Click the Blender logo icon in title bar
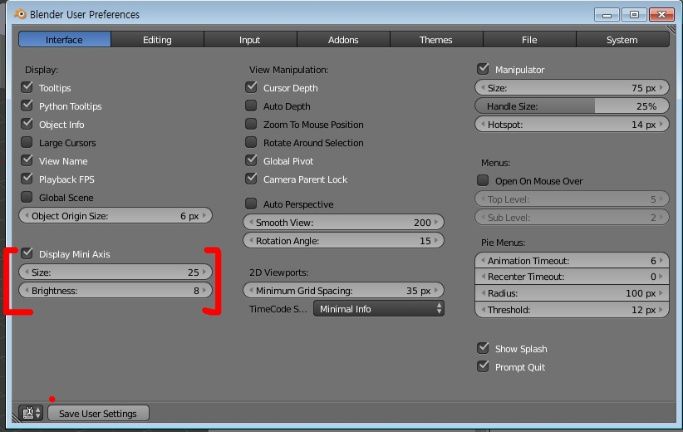This screenshot has width=683, height=432. pyautogui.click(x=20, y=14)
